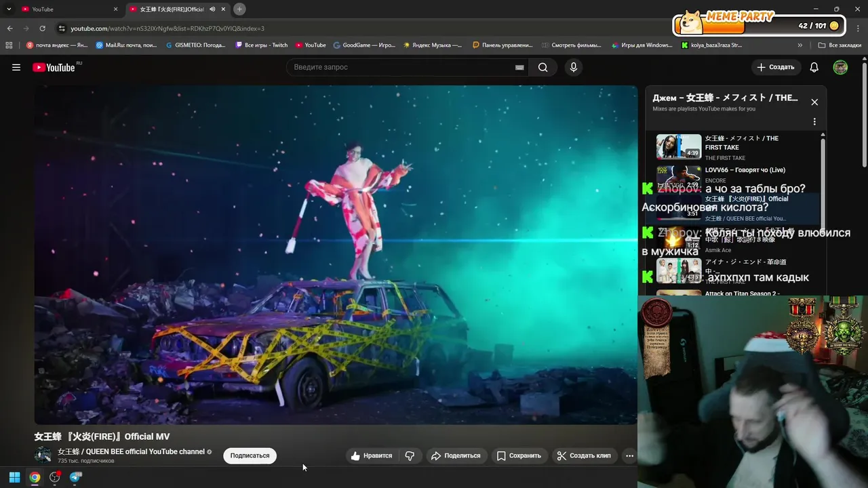This screenshot has height=488, width=868.
Task: Mute the tab via its speaker icon
Action: [212, 9]
